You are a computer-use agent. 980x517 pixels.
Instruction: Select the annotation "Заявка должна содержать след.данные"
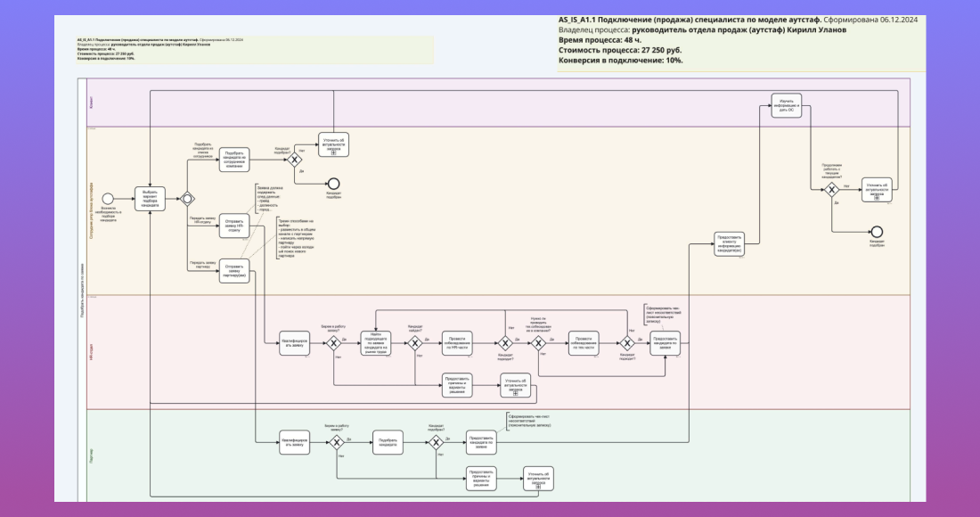[x=269, y=197]
